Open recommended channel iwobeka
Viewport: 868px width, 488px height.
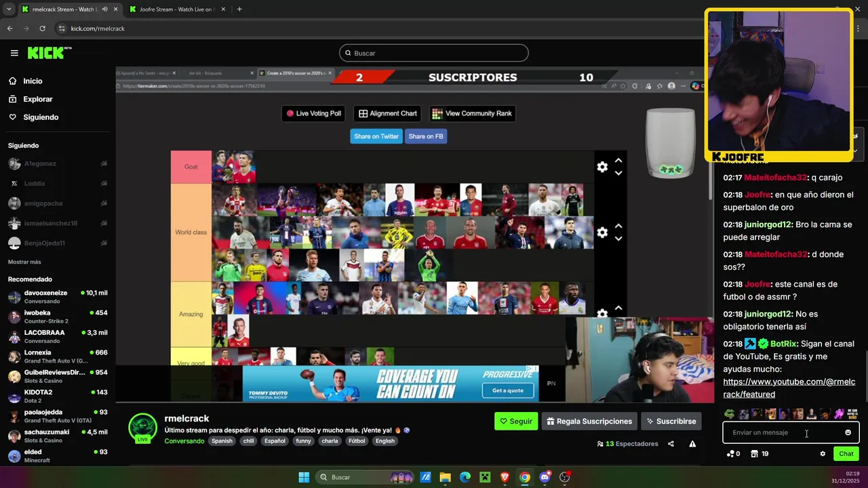point(58,316)
